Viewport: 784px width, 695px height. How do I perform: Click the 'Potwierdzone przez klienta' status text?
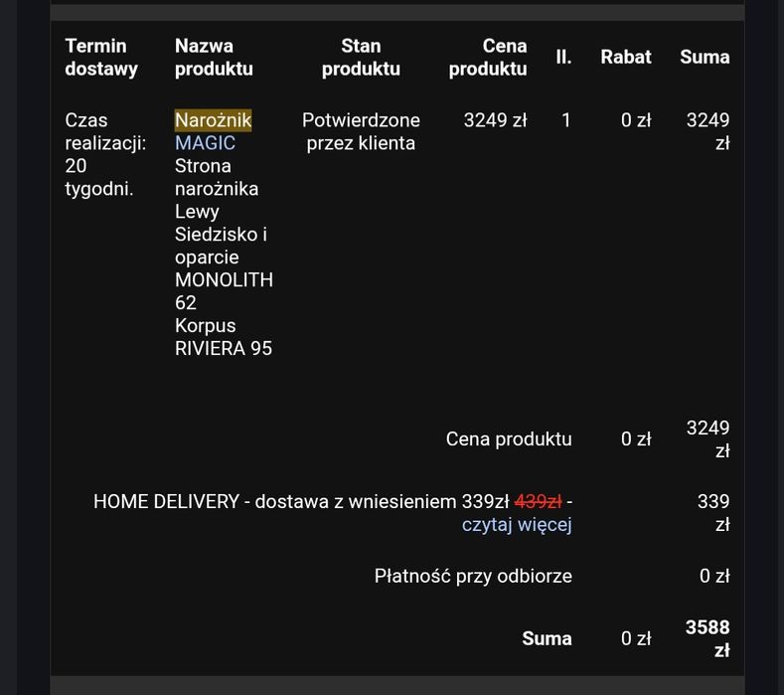tap(361, 131)
